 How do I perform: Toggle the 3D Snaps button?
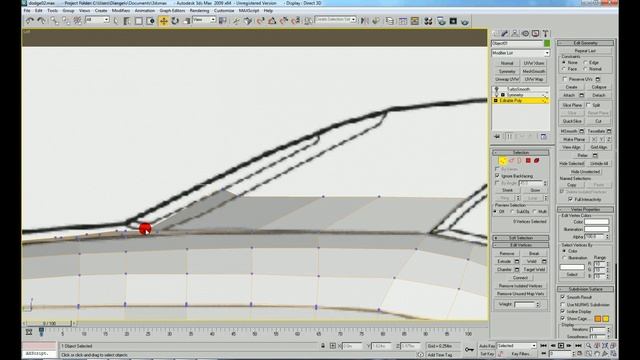(260, 21)
